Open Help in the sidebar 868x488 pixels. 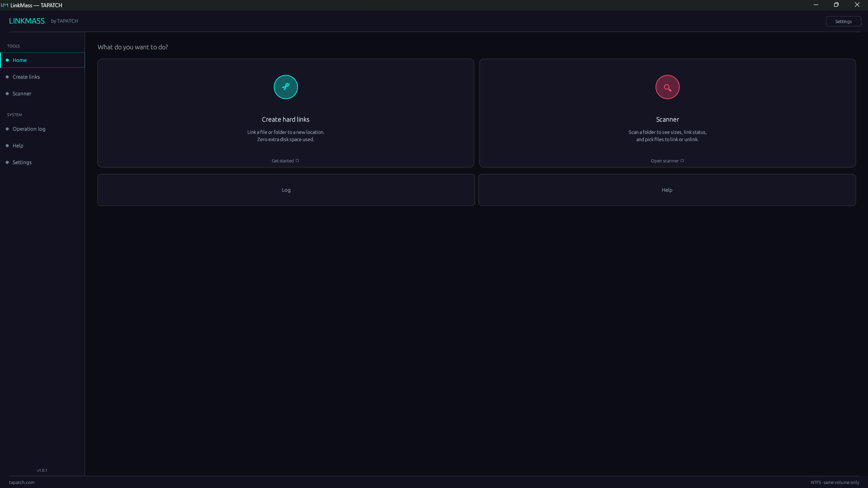click(43, 146)
